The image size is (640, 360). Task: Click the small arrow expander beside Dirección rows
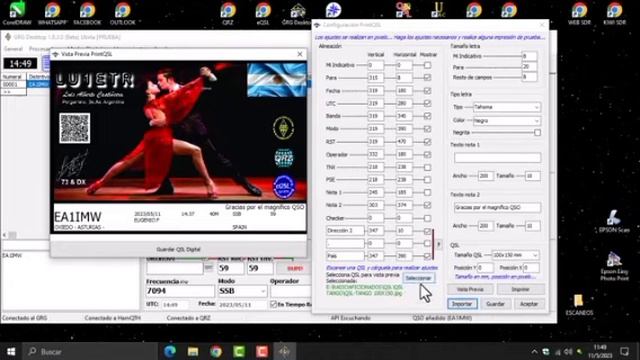[x=439, y=244]
